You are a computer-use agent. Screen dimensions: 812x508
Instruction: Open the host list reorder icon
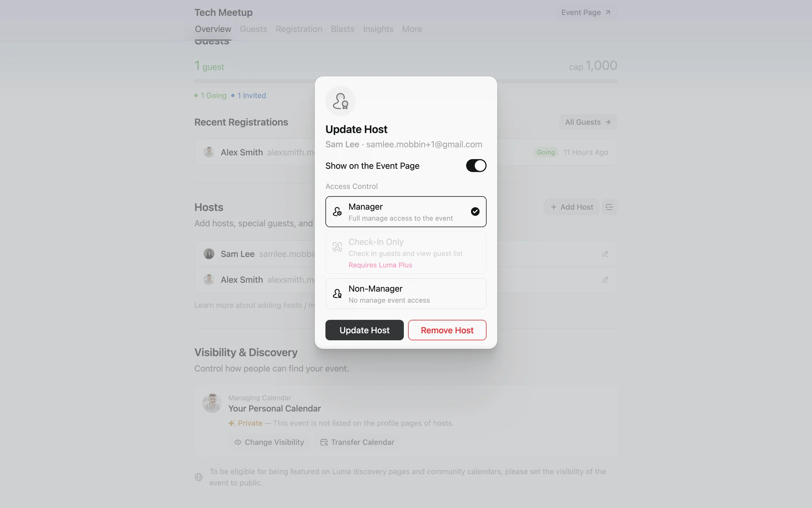pyautogui.click(x=609, y=207)
